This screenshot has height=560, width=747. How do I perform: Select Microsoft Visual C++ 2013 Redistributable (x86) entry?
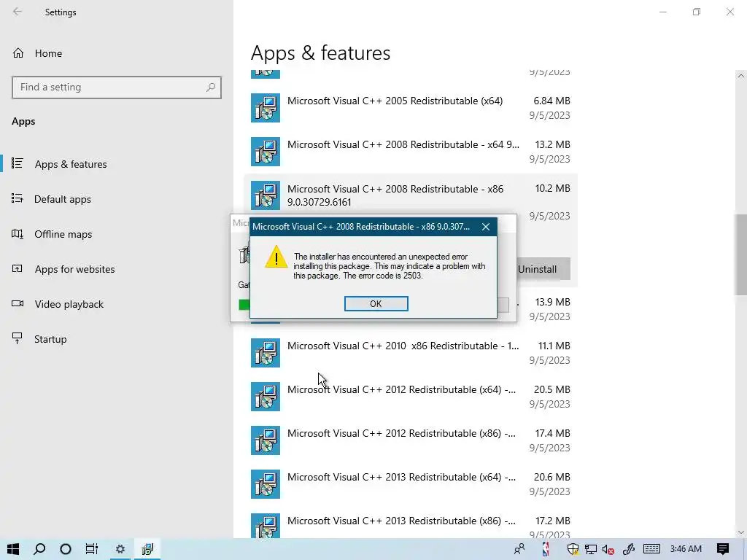411,523
